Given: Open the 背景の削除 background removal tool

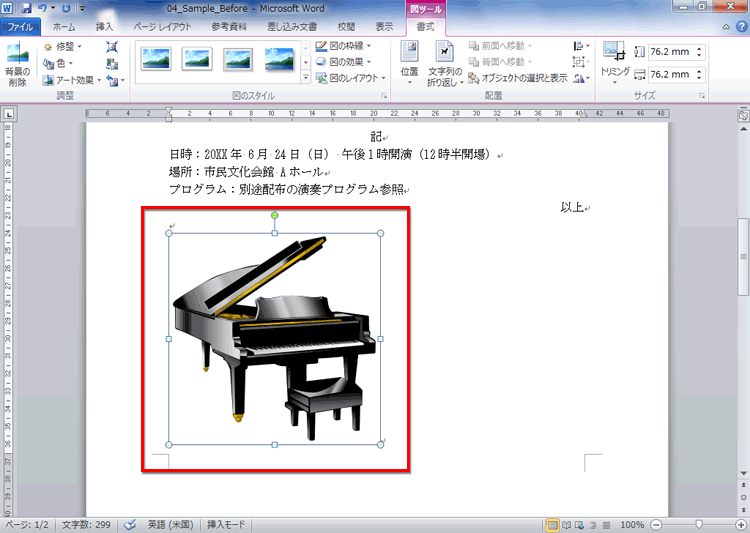Looking at the screenshot, I should (x=18, y=64).
